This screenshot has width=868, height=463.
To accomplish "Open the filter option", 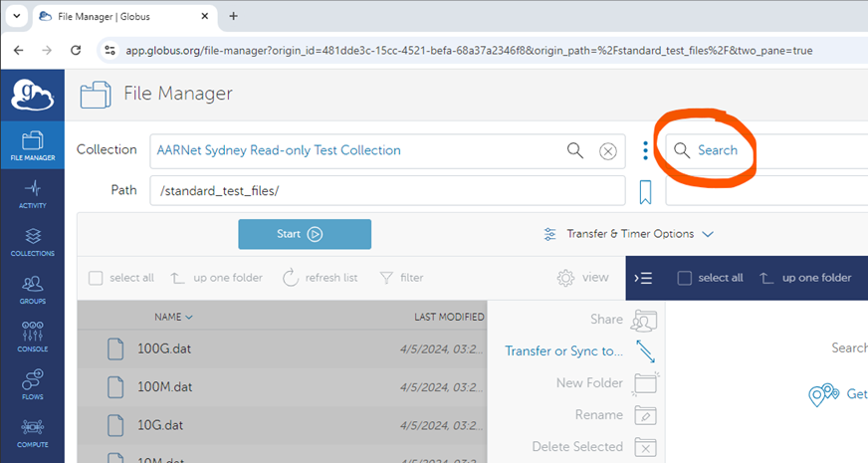I will [x=401, y=278].
